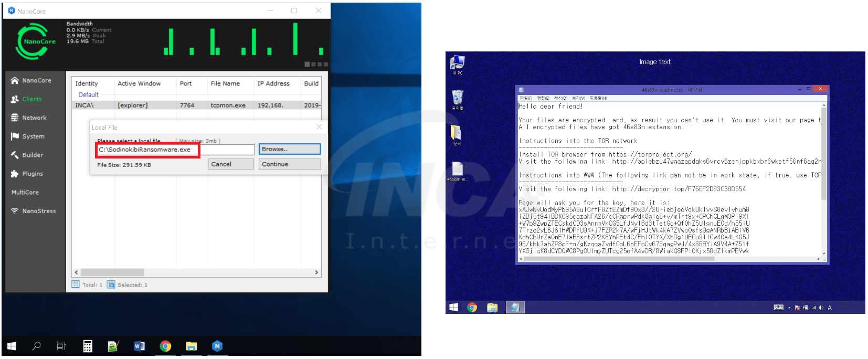Click the 7764 port value

pyautogui.click(x=187, y=105)
